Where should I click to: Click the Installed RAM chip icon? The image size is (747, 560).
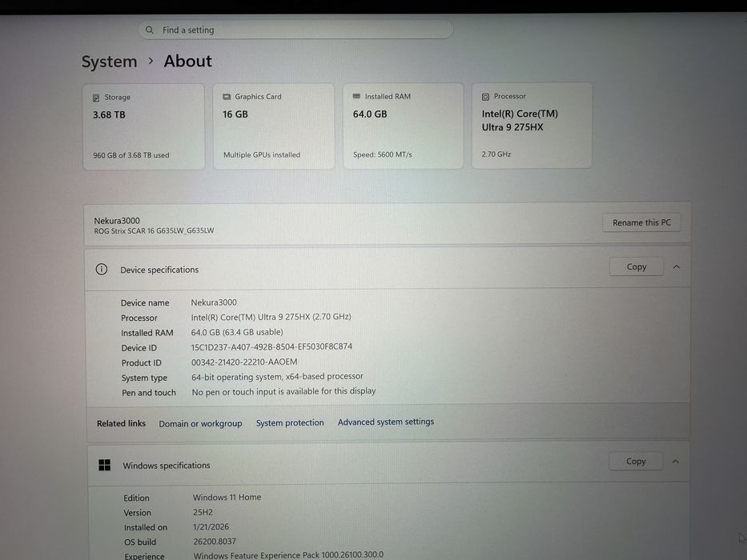point(356,96)
